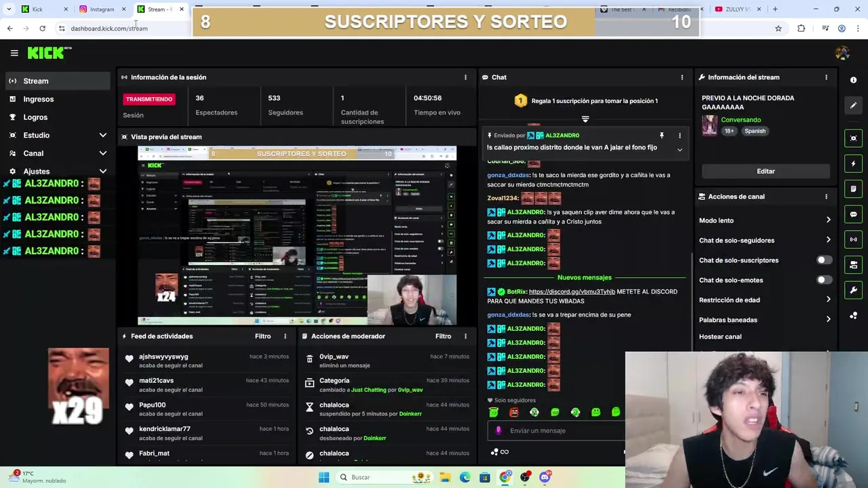Screen dimensions: 868x488
Task: Click the pencil edit icon in right sidebar
Action: (x=853, y=105)
